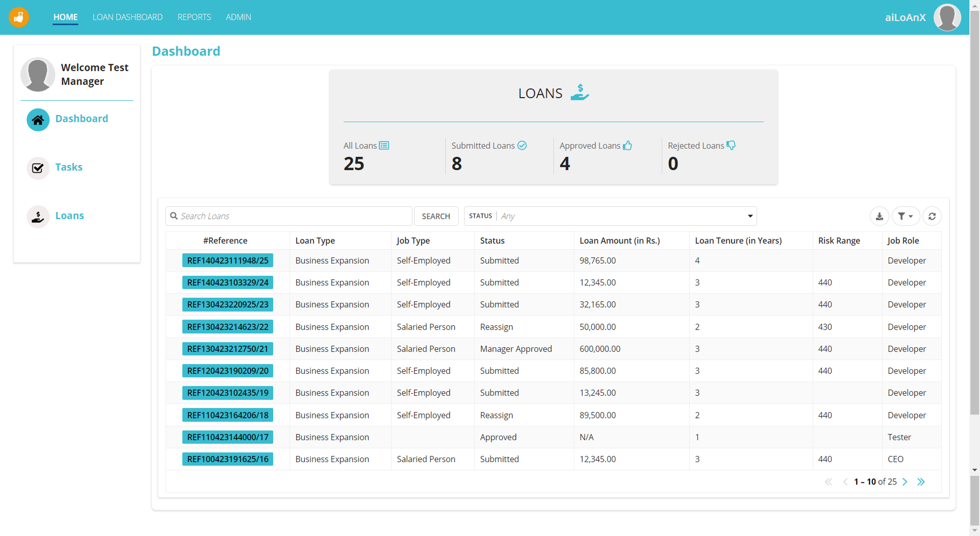Click the N/A loan amount cell
Viewport: 980px width, 536px height.
[586, 437]
